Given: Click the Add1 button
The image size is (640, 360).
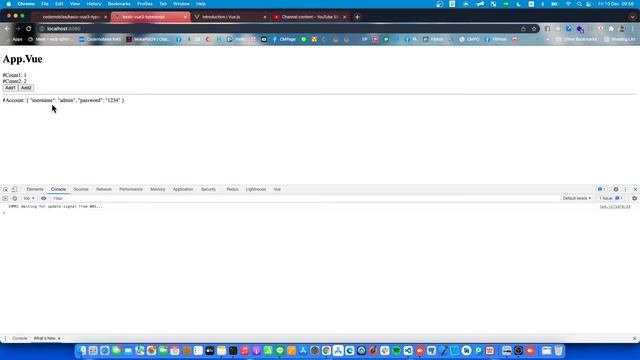Looking at the screenshot, I should tap(10, 88).
